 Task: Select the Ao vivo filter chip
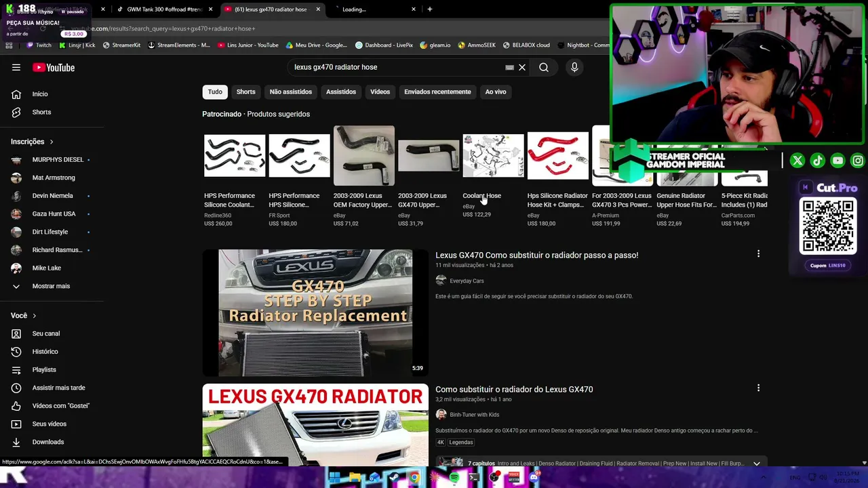[496, 91]
